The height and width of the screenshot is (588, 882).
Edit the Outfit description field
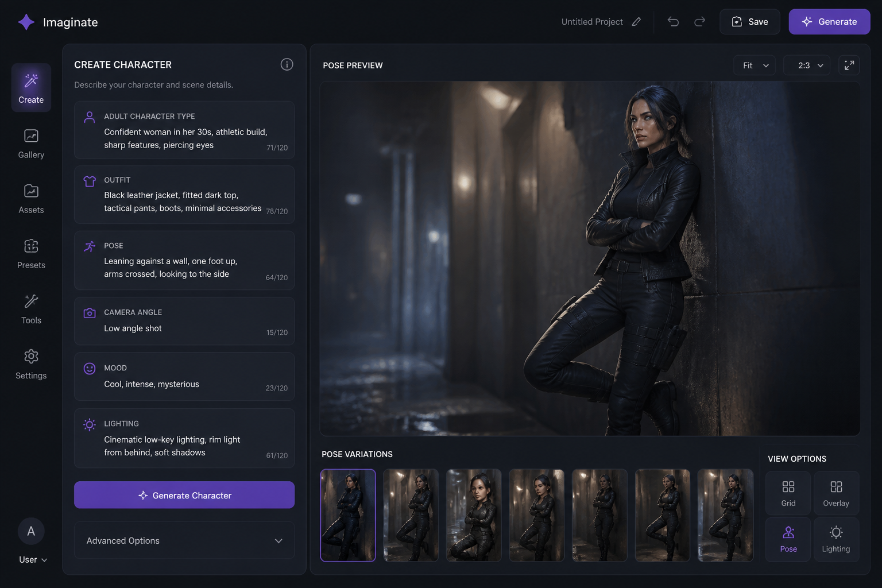click(184, 195)
